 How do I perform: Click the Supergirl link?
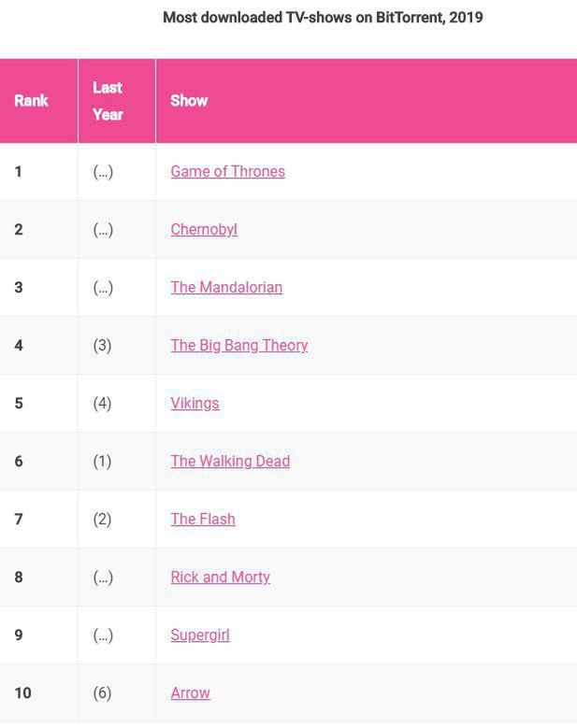pos(200,635)
